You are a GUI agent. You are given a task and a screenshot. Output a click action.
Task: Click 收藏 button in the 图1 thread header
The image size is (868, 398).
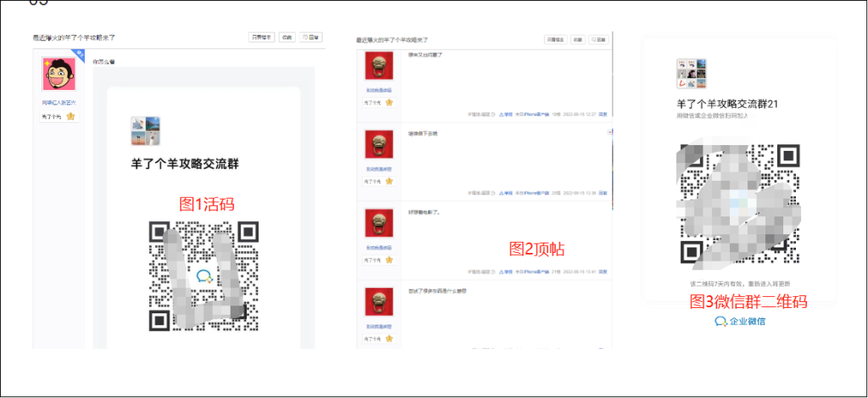point(287,37)
